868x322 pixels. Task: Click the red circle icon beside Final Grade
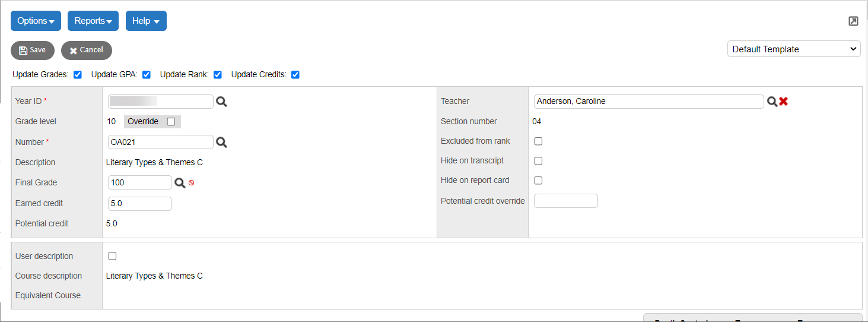[192, 183]
